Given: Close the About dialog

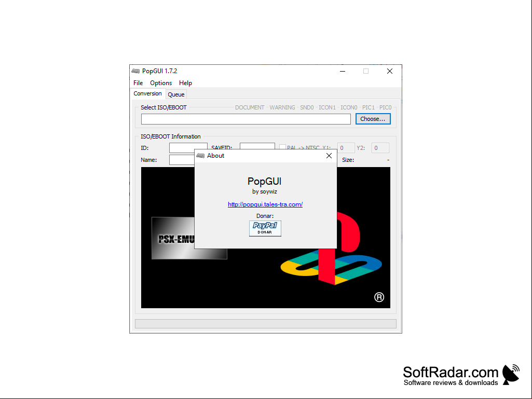Looking at the screenshot, I should [329, 155].
